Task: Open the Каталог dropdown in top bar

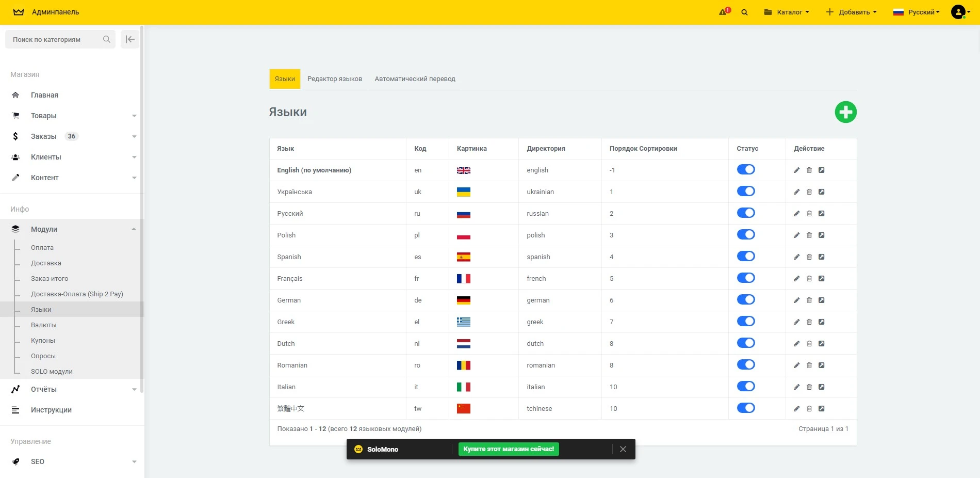Action: (787, 12)
